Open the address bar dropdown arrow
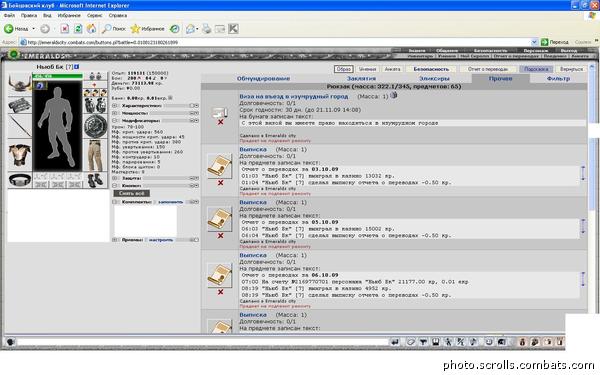Viewport: 600px width, 375px height. pyautogui.click(x=535, y=42)
